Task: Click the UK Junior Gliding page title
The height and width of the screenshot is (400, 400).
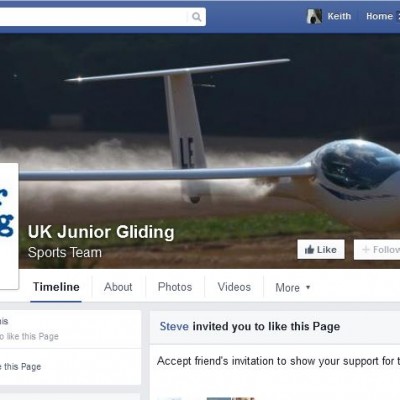Action: coord(101,232)
